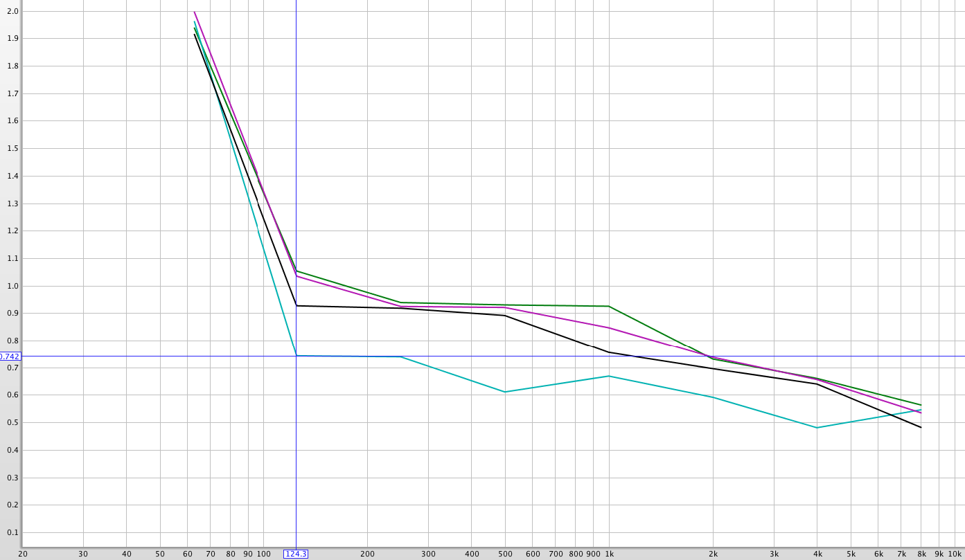Click the 500 label on the frequency axis
The width and height of the screenshot is (965, 560).
(505, 554)
